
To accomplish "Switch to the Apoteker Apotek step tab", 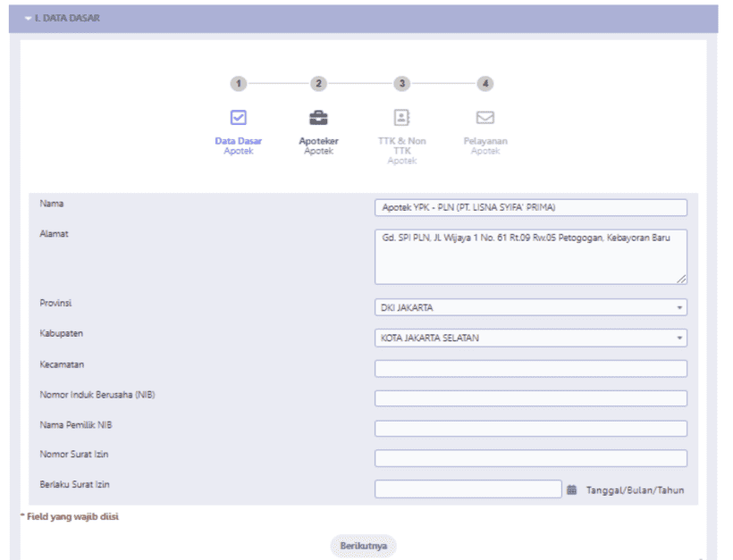I will (x=318, y=146).
